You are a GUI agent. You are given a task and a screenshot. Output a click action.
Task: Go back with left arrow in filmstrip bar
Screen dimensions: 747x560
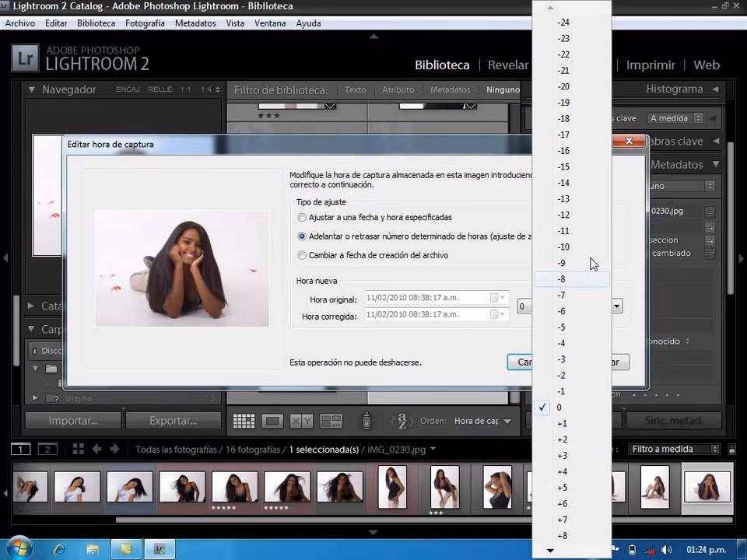tap(96, 449)
